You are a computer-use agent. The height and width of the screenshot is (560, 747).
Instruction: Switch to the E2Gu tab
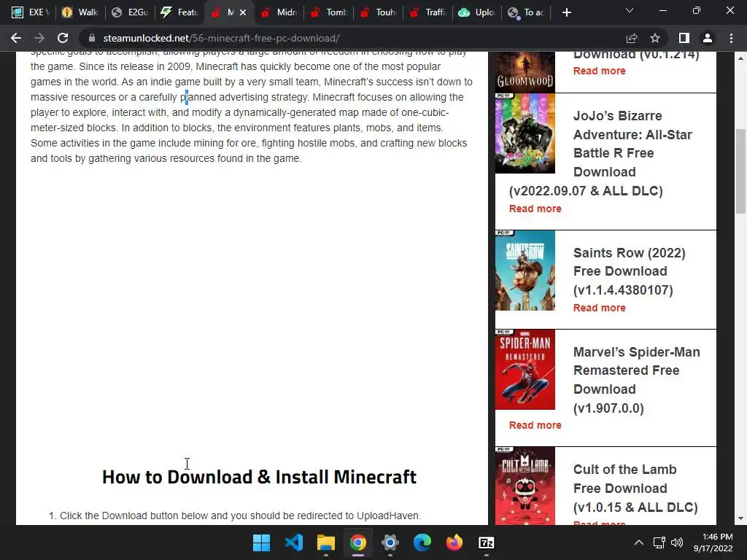(x=130, y=12)
